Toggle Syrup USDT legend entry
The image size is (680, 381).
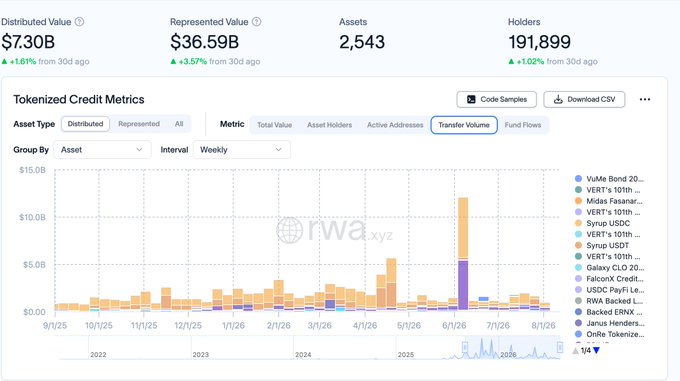pyautogui.click(x=602, y=245)
